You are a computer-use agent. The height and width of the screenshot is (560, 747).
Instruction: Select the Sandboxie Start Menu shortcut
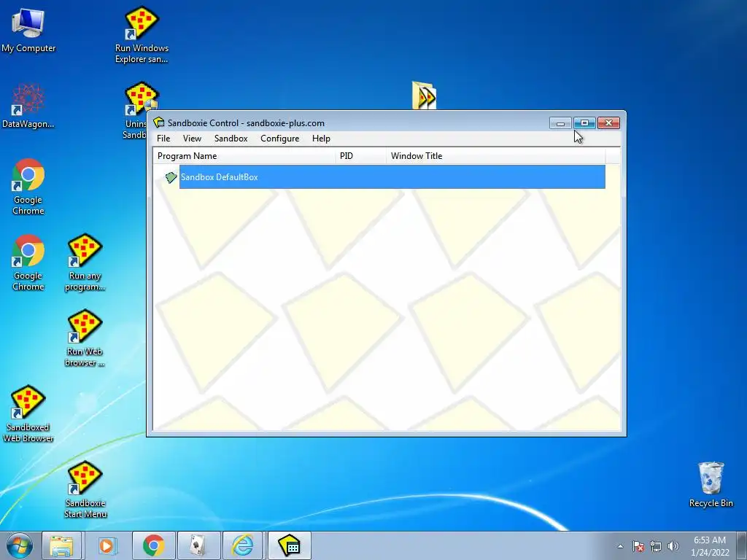tap(85, 489)
